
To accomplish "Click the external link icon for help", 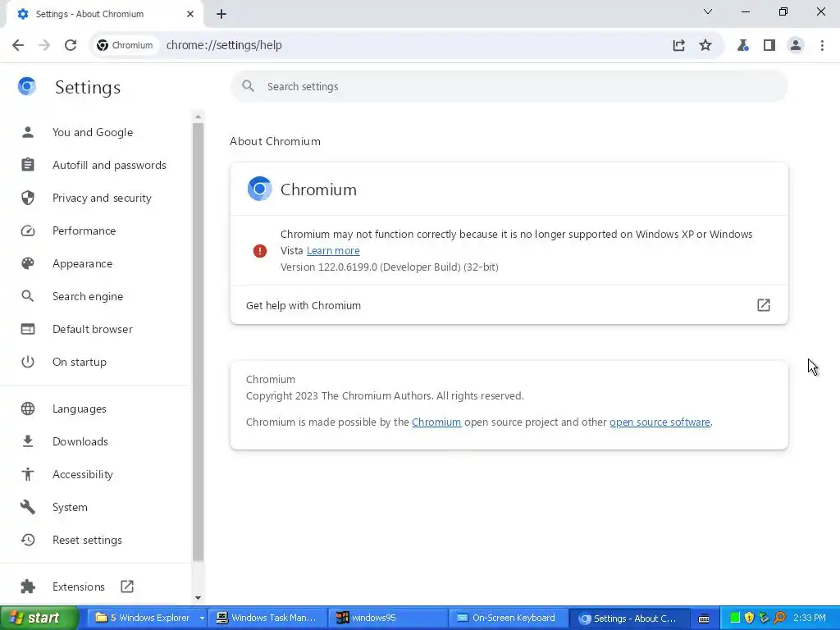I will pyautogui.click(x=764, y=305).
